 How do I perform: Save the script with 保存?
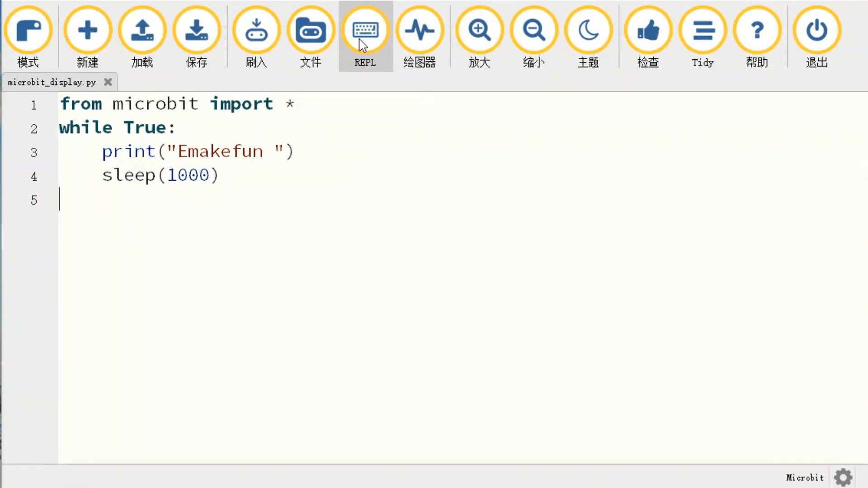coord(197,37)
